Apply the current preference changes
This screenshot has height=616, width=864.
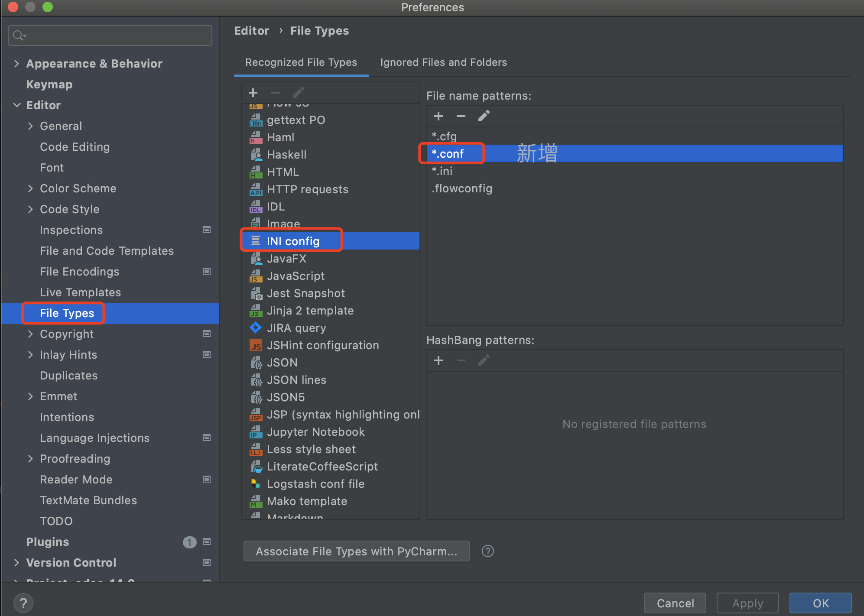(747, 603)
